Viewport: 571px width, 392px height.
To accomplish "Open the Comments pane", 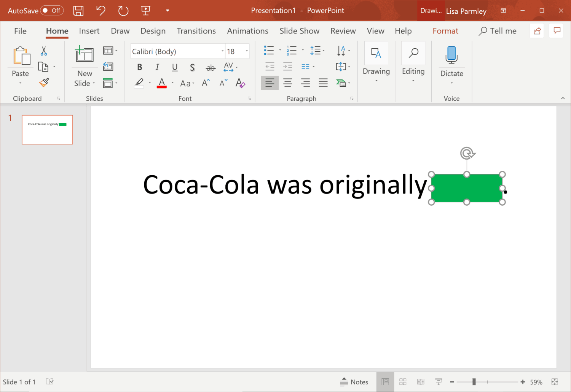I will pyautogui.click(x=557, y=31).
